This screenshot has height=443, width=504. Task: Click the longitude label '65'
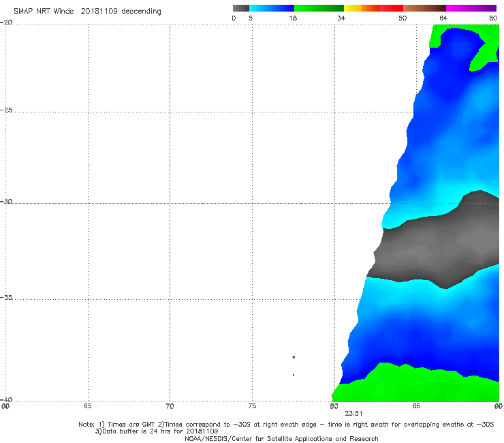pyautogui.click(x=88, y=406)
